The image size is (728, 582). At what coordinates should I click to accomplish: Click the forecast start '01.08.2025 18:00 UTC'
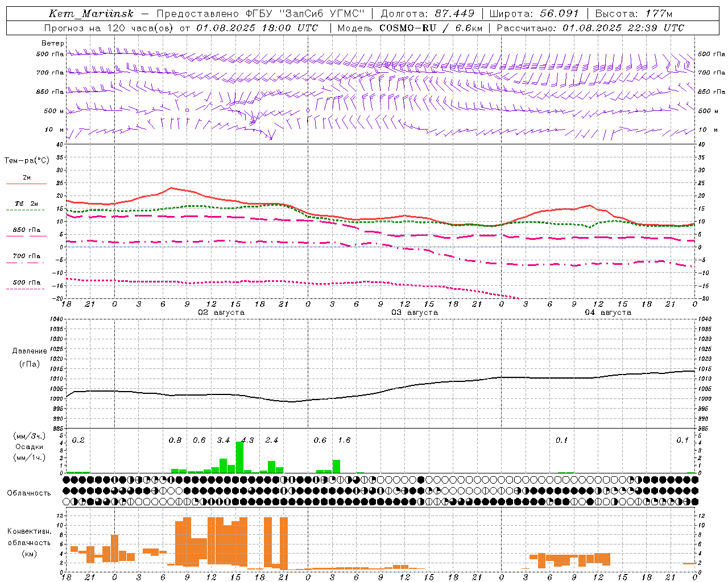(257, 28)
